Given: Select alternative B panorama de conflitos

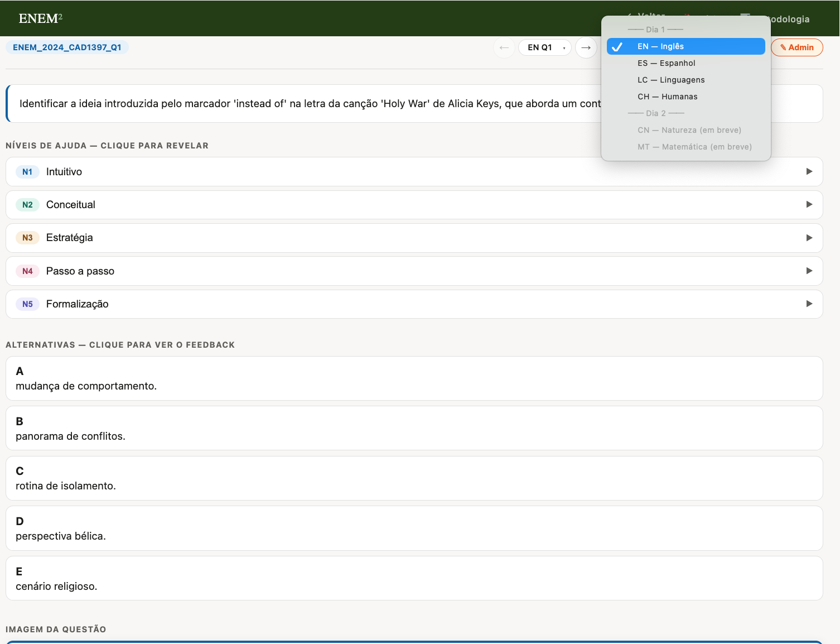Looking at the screenshot, I should click(x=414, y=428).
